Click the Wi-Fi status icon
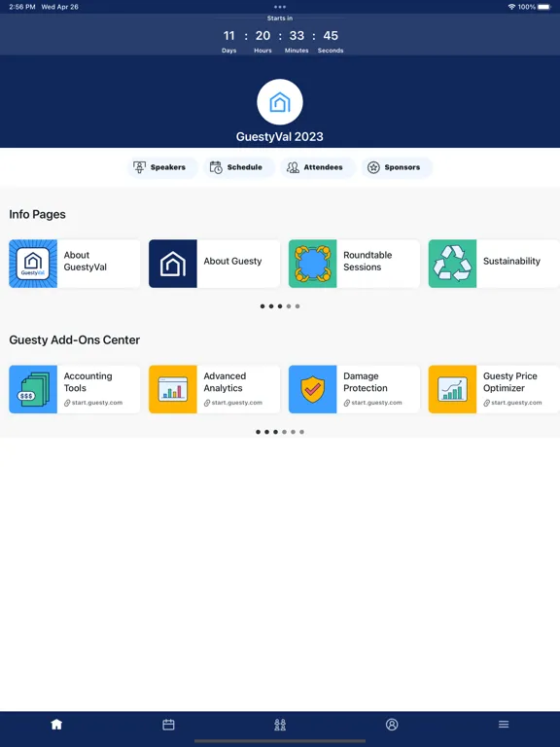Viewport: 560px width, 747px height. pos(512,7)
